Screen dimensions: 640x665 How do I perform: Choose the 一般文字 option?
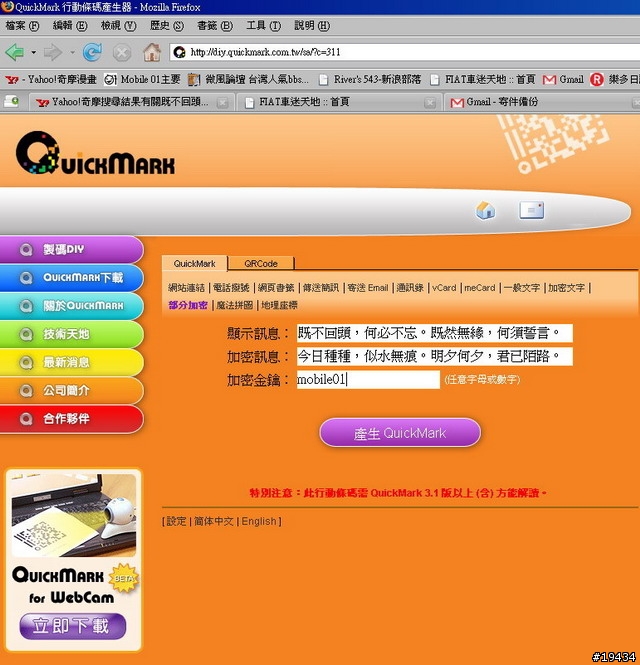point(522,288)
